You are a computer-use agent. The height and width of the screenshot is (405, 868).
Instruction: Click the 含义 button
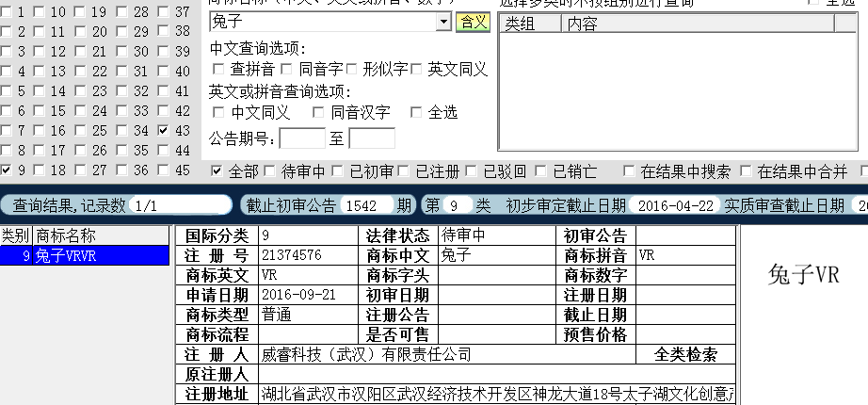(474, 23)
